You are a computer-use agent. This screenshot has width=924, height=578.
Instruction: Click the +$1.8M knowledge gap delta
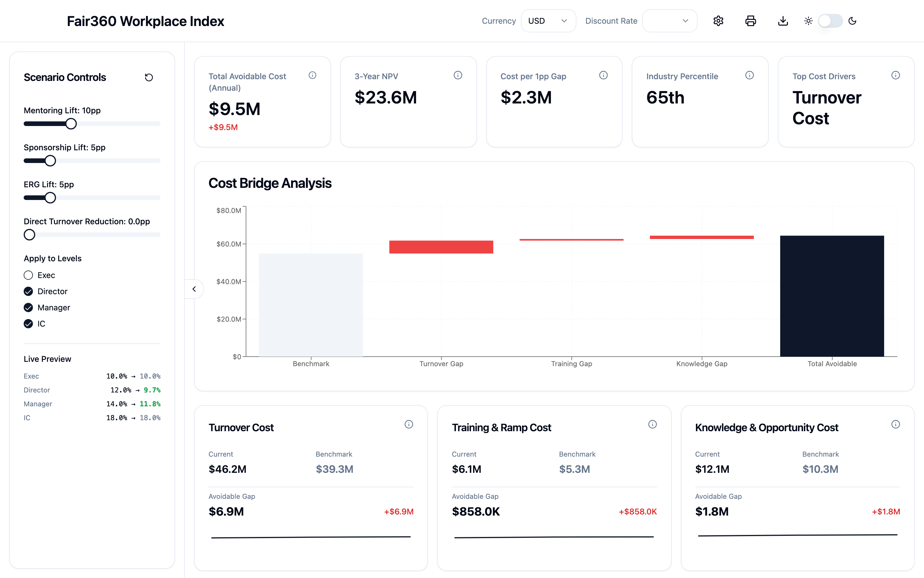pyautogui.click(x=886, y=512)
